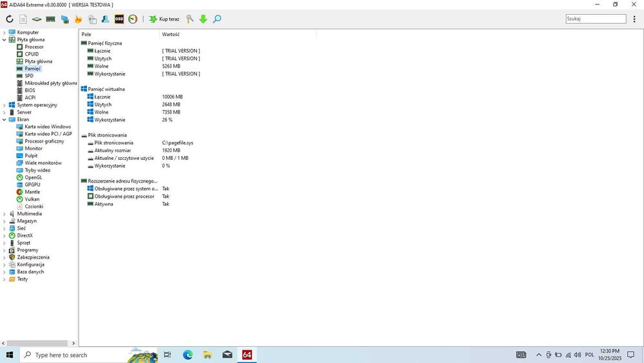Select Procesor graficzny tree item
This screenshot has height=363, width=644.
pyautogui.click(x=44, y=141)
